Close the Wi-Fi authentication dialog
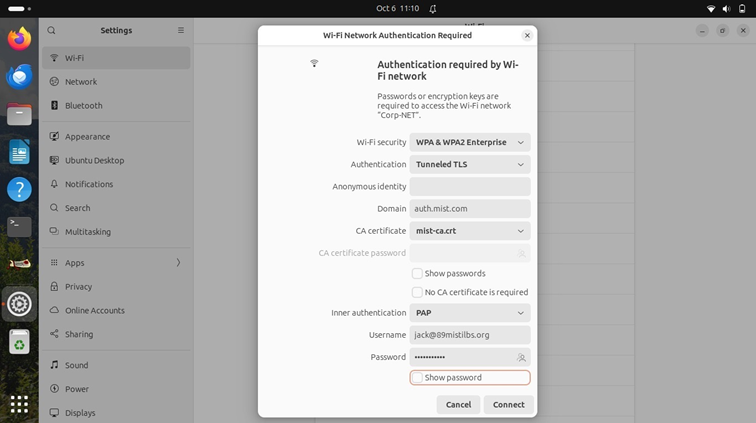 pos(527,35)
